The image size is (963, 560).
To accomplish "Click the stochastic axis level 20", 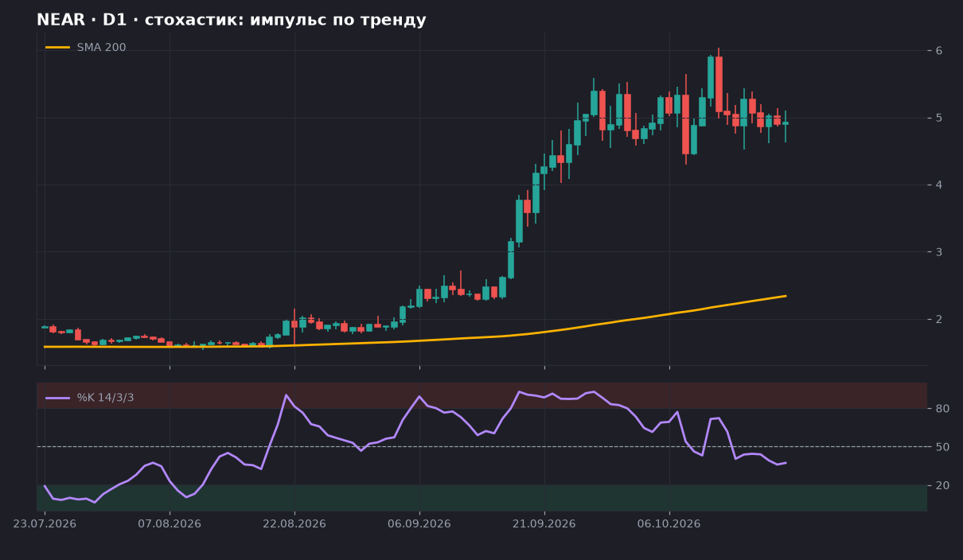I will pyautogui.click(x=942, y=485).
